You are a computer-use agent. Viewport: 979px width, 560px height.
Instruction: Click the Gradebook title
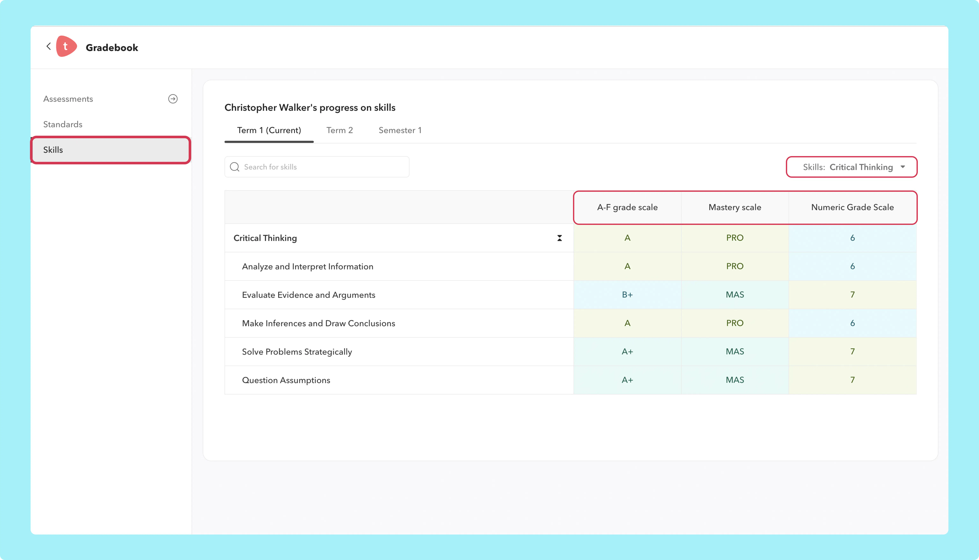coord(112,48)
